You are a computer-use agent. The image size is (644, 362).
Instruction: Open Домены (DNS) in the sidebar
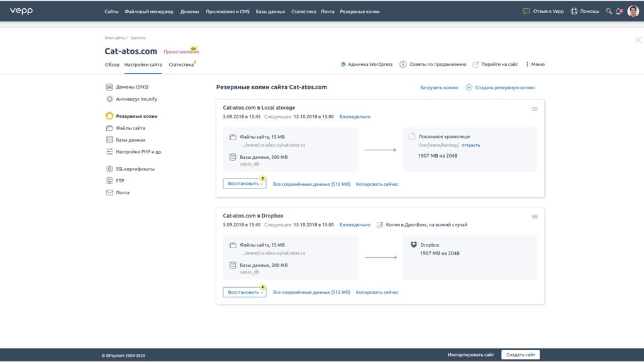coord(131,87)
